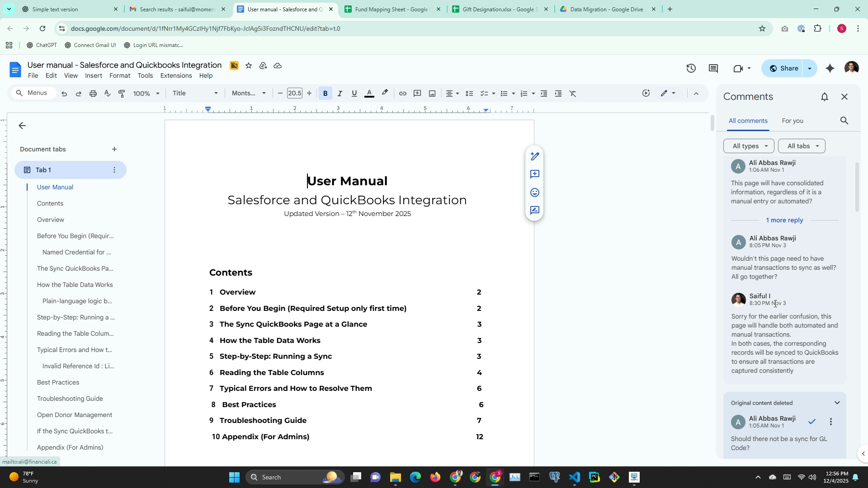Click the Paint format icon
Image resolution: width=868 pixels, height=488 pixels.
click(x=122, y=94)
